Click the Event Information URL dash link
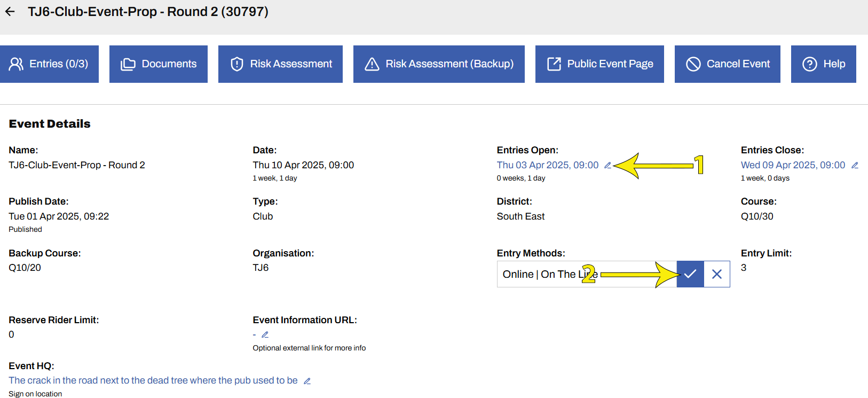Viewport: 868px width, 398px height. click(254, 335)
